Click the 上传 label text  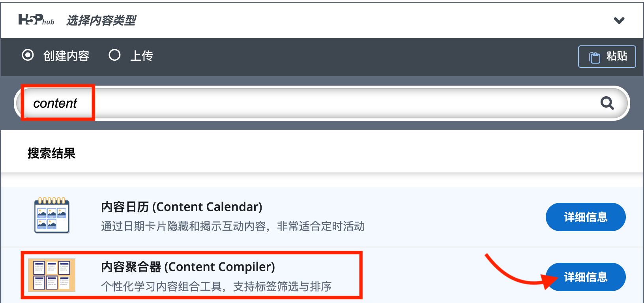click(141, 56)
